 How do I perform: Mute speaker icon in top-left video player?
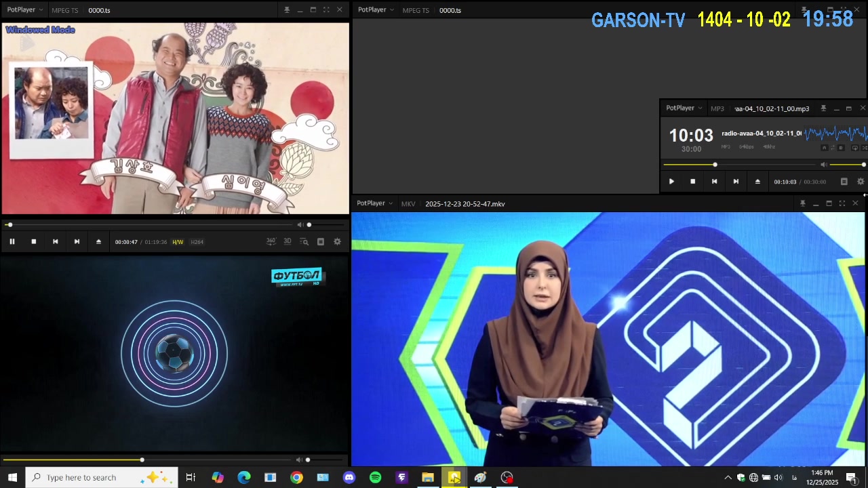[300, 225]
